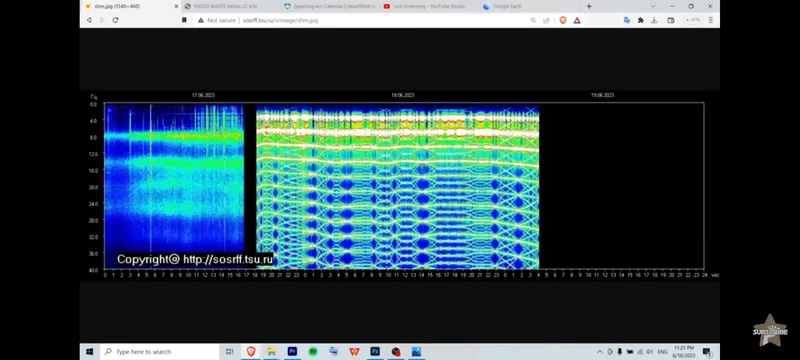Show hidden system tray icons

tap(599, 351)
